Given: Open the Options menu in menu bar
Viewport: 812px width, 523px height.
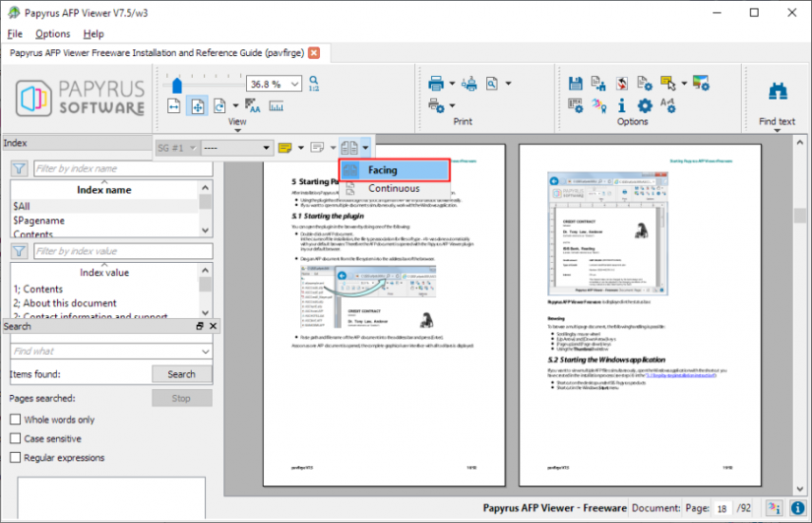Looking at the screenshot, I should pos(52,33).
